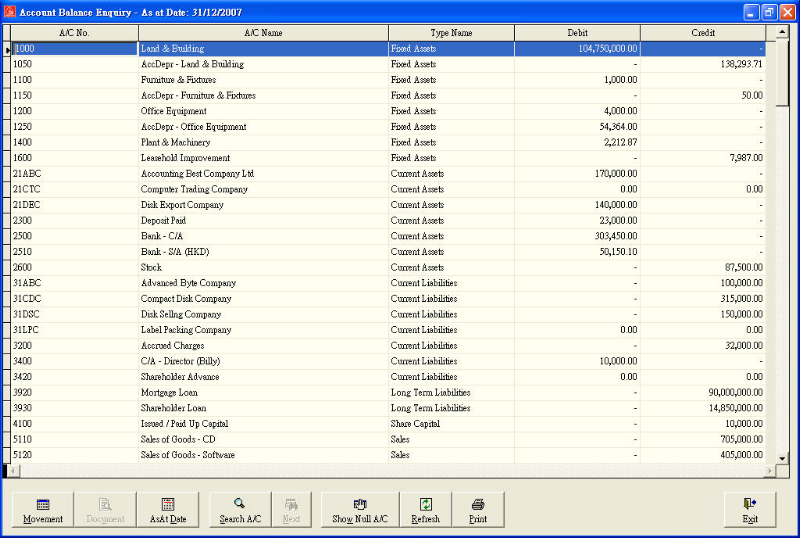The width and height of the screenshot is (800, 538).
Task: Select the 31ABC account number cell
Action: [x=74, y=283]
